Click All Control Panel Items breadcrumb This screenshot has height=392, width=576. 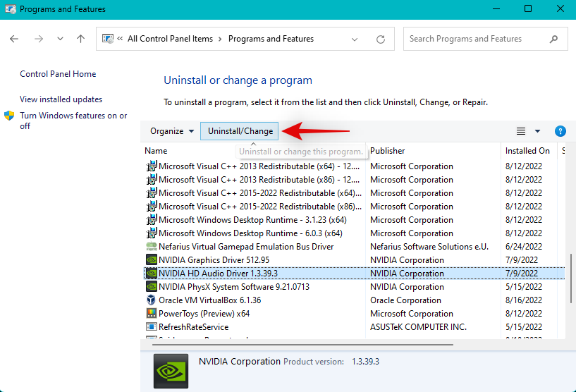click(170, 39)
